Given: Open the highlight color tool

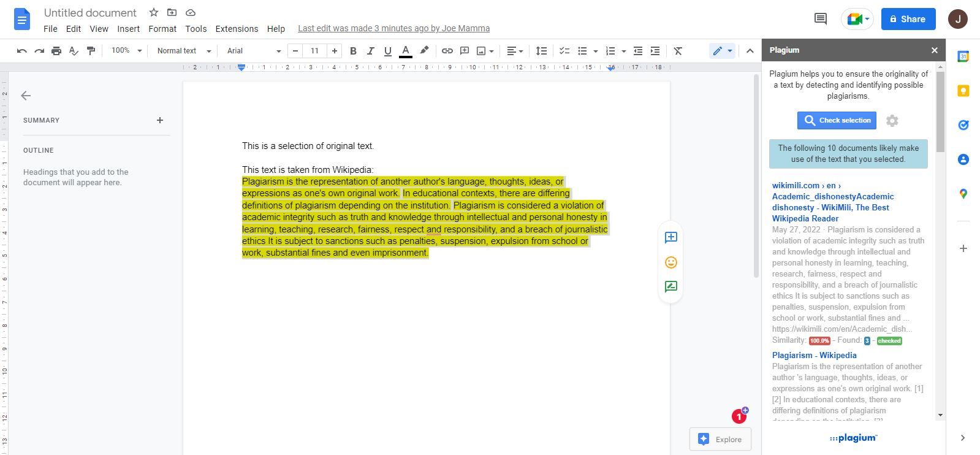Looking at the screenshot, I should click(x=424, y=51).
